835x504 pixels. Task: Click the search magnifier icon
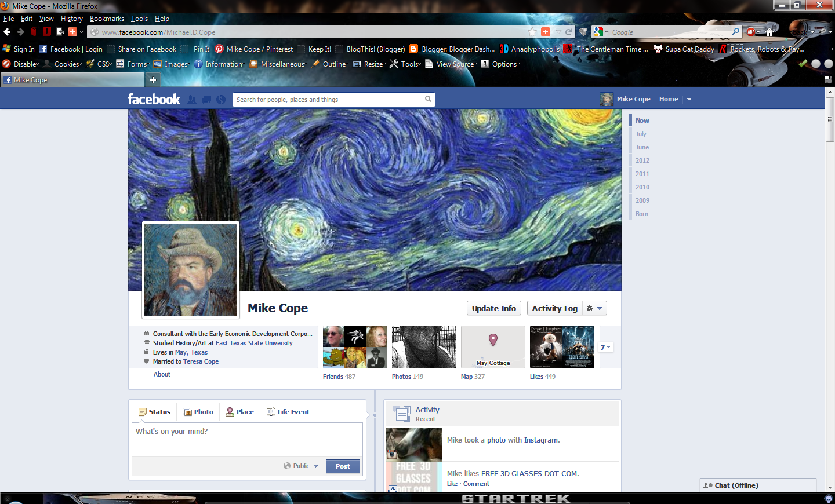tap(428, 99)
